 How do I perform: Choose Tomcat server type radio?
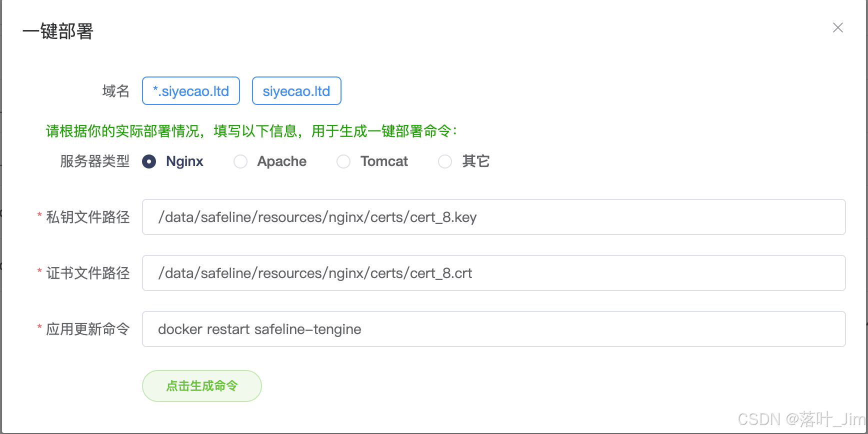(x=343, y=161)
